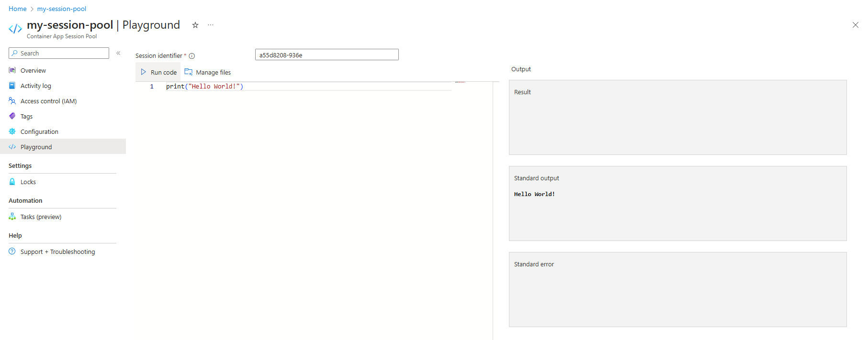Click the purple Tags icon
This screenshot has width=868, height=340.
tap(12, 116)
